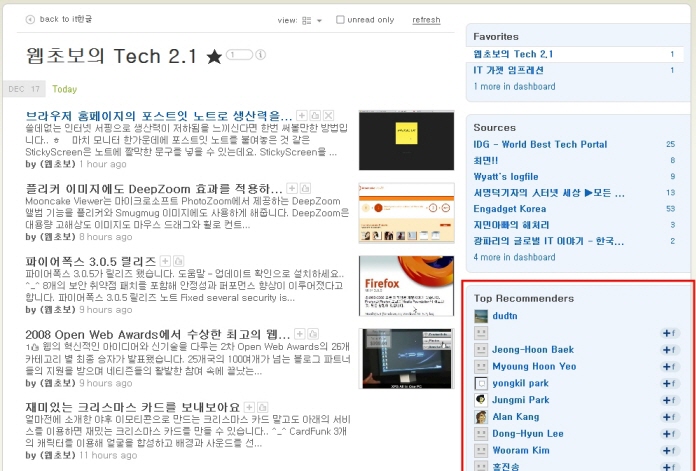
Task: Open the '재미있는 크리스마스 카드를 보내보아요' article title
Action: point(132,407)
